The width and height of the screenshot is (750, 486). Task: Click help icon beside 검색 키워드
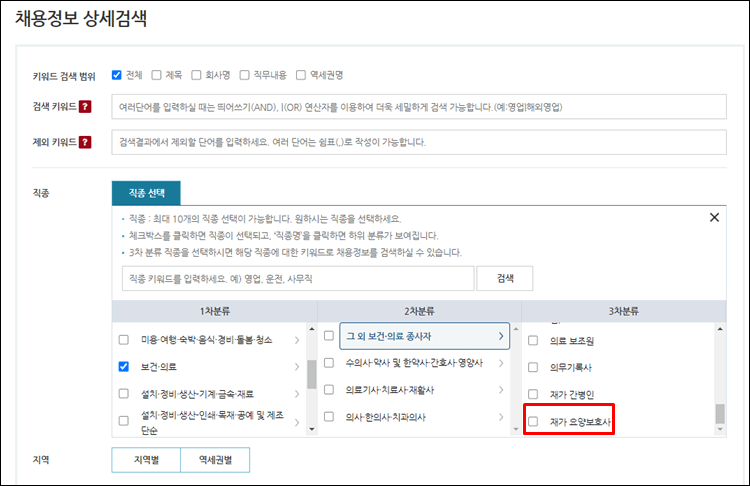(x=85, y=107)
